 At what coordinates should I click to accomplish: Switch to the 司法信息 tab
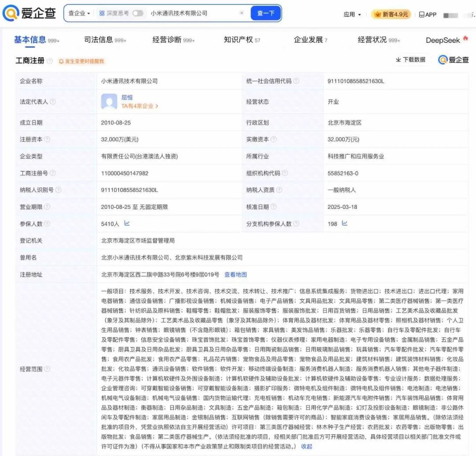pos(105,40)
